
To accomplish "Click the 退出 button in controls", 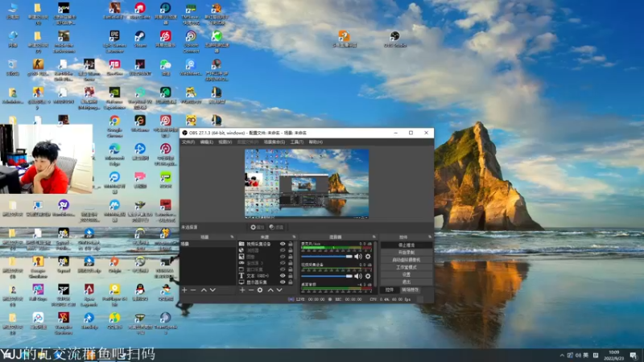I will [x=407, y=282].
